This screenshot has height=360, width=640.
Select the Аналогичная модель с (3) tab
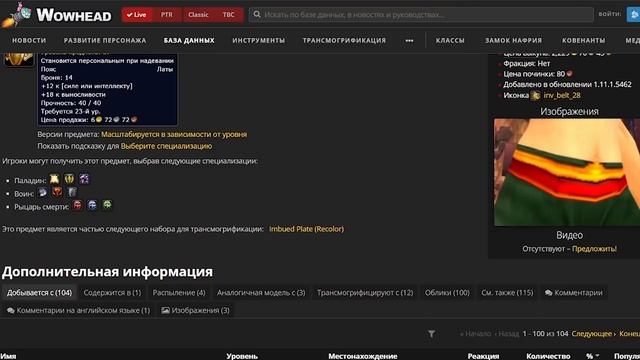coord(261,293)
